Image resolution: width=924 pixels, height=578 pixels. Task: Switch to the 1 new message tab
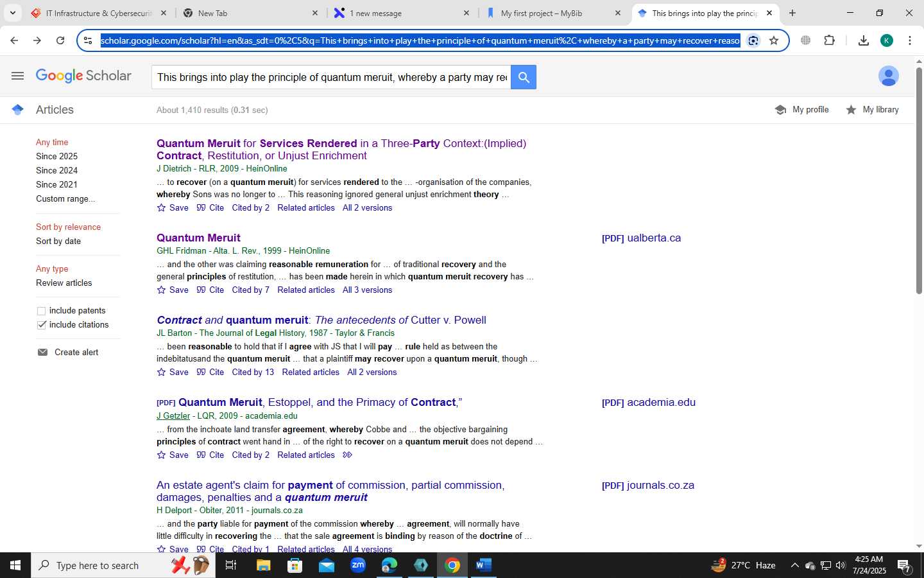pyautogui.click(x=402, y=13)
